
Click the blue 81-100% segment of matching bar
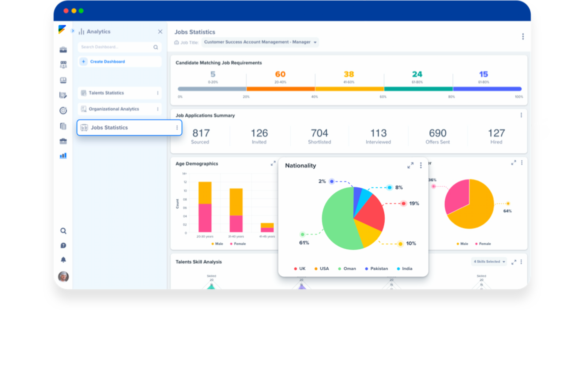487,89
